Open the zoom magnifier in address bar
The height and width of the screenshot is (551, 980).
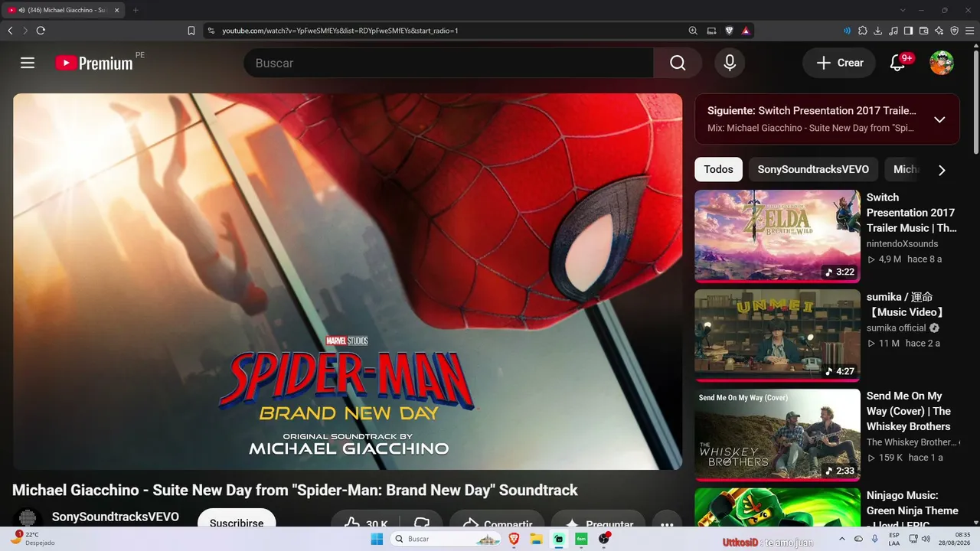coord(693,31)
